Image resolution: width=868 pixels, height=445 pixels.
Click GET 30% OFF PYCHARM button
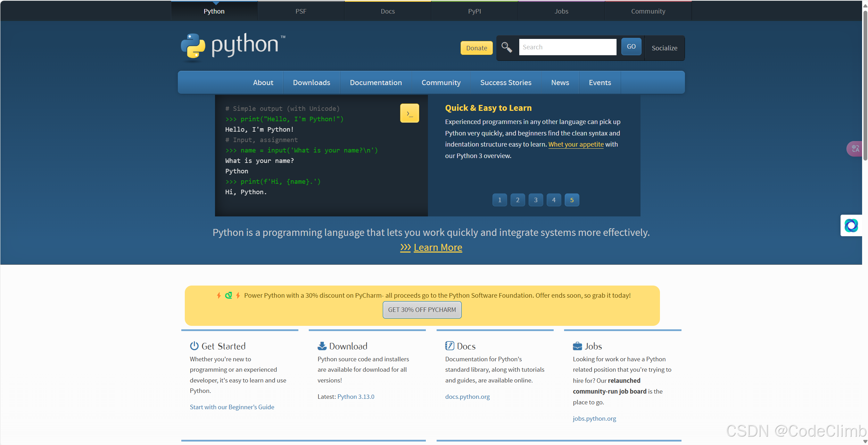tap(422, 310)
